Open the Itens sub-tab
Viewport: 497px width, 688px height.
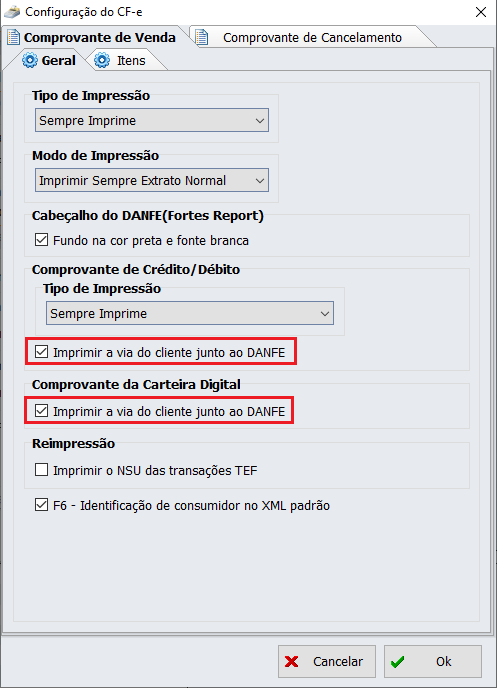coord(131,61)
